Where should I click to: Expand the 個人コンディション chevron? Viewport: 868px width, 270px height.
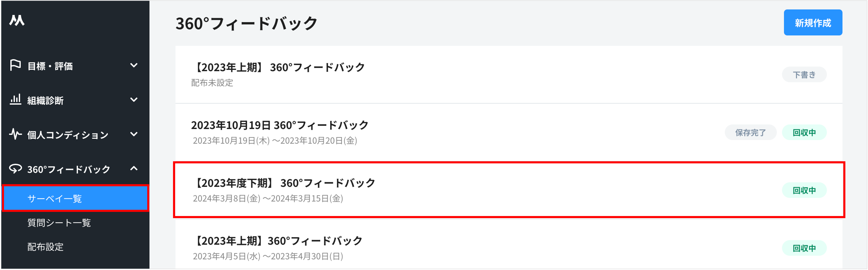[x=134, y=134]
